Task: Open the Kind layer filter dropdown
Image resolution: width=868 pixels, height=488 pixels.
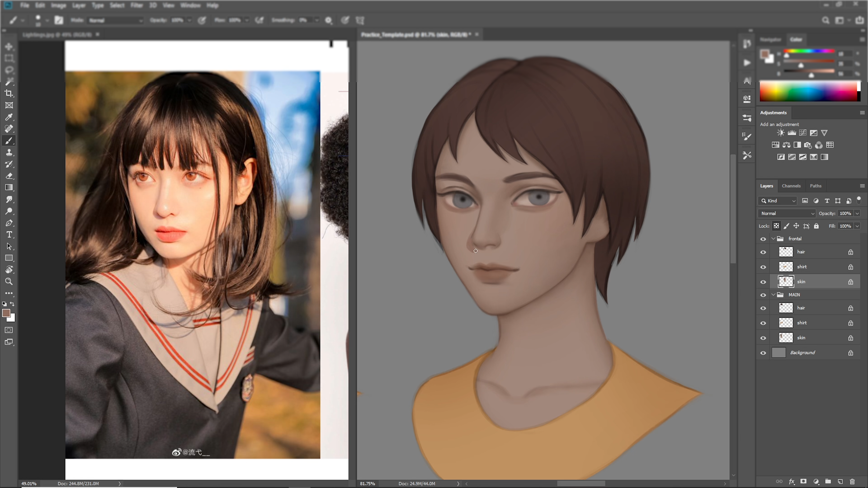Action: coord(778,201)
